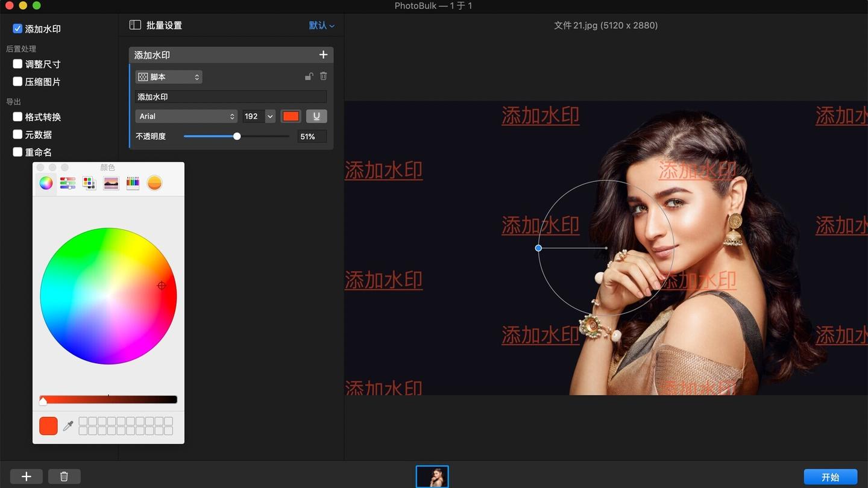This screenshot has height=488, width=868.
Task: Click the lock icon for the watermark
Action: (309, 77)
